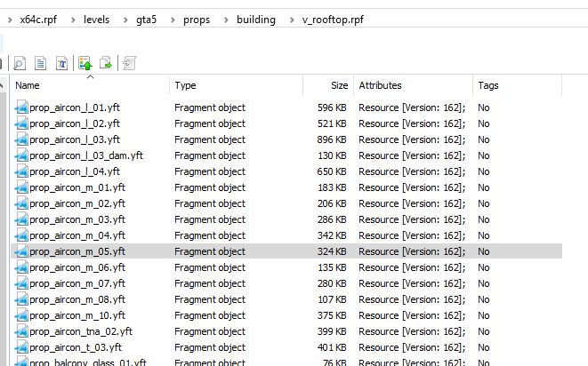Select the prop_aircon_tna_02.yft file row
The image size is (588, 366).
[x=83, y=331]
